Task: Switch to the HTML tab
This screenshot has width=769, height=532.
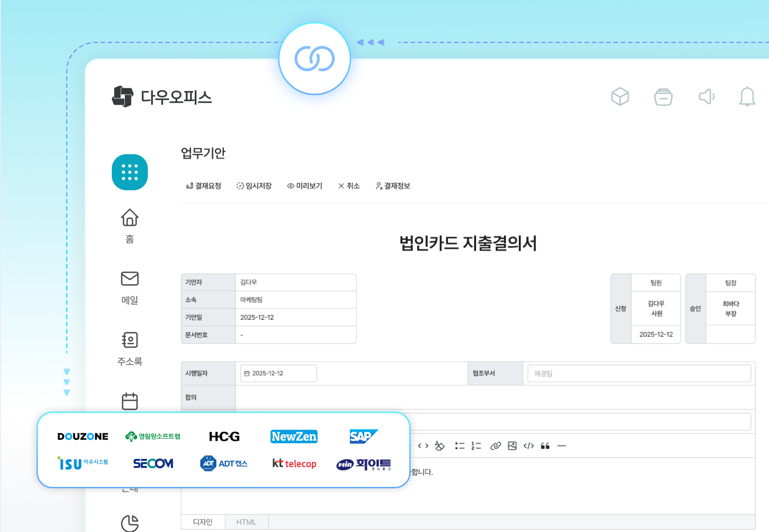Action: point(247,522)
